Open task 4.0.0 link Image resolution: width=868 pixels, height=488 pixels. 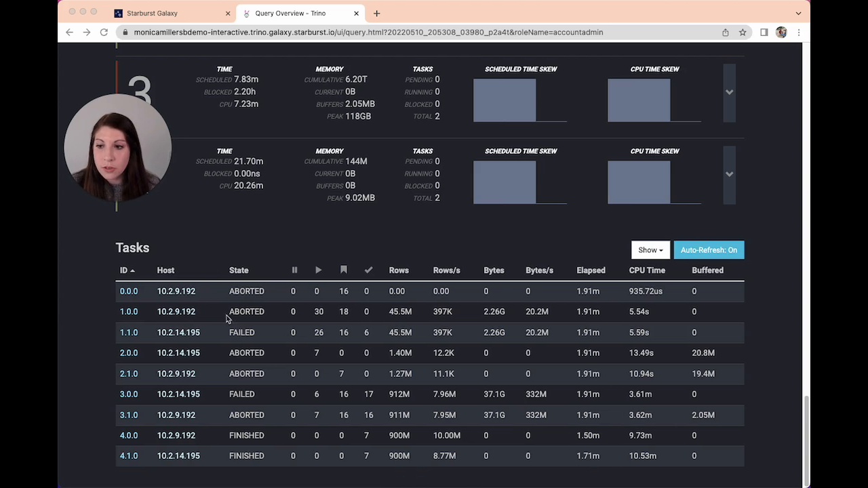(129, 436)
